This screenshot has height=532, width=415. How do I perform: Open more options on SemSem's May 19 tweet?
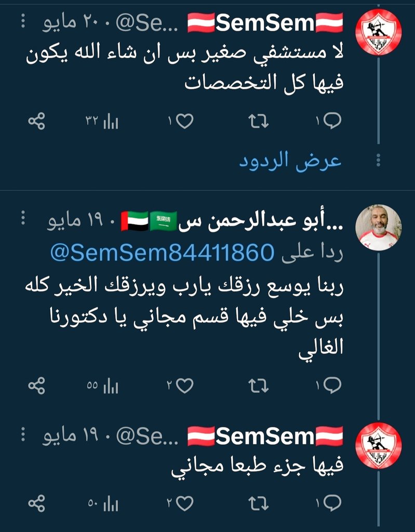tap(23, 434)
